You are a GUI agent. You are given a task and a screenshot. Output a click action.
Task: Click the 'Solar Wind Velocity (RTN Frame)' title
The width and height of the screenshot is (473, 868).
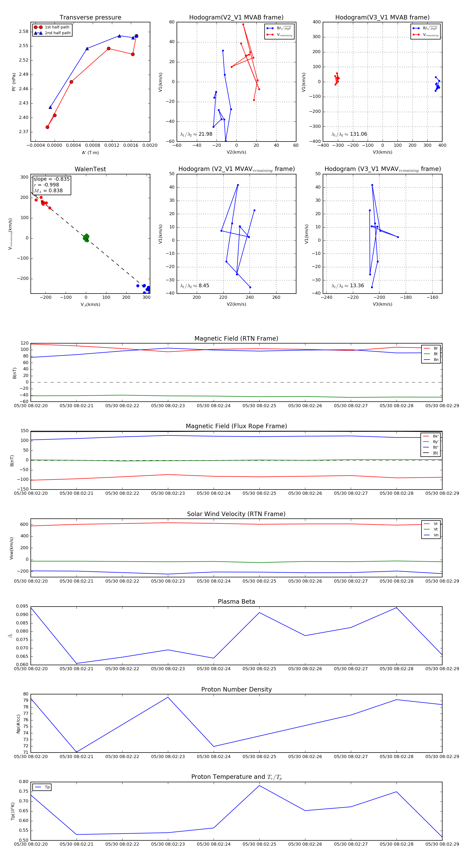click(236, 514)
